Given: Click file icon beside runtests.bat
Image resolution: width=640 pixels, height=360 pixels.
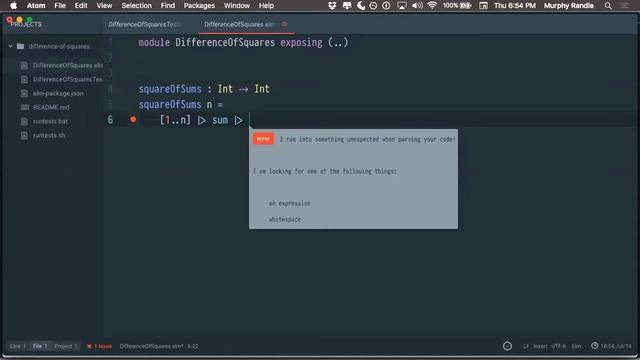Looking at the screenshot, I should coord(24,121).
